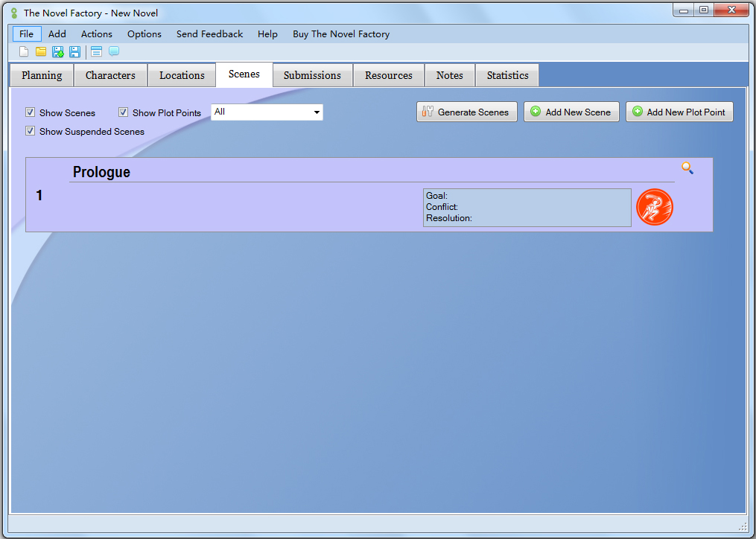Toggle the Show Scenes checkbox
This screenshot has width=756, height=539.
[x=30, y=112]
